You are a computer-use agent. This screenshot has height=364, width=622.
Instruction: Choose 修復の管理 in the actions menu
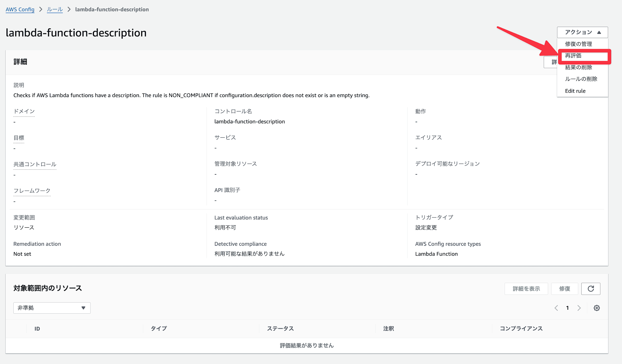[578, 44]
